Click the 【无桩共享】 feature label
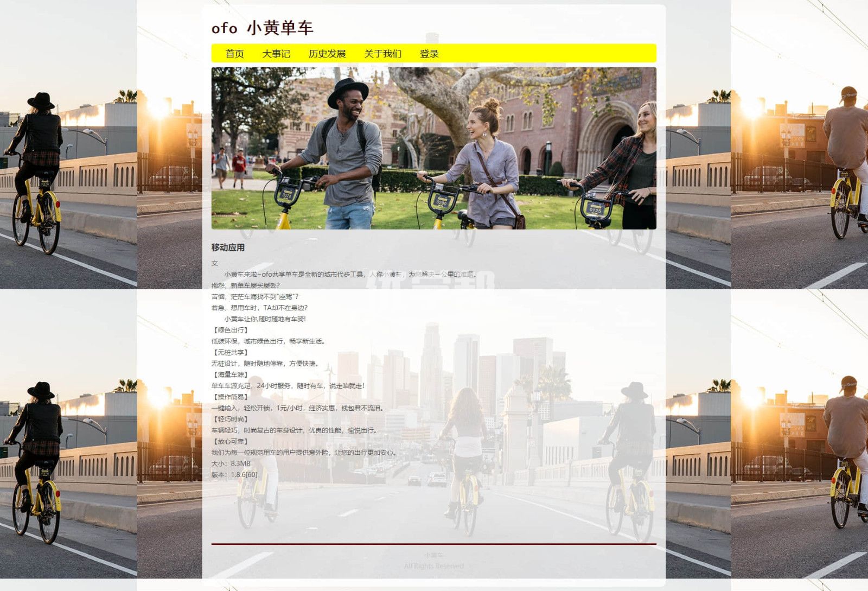The image size is (868, 591). 231,352
